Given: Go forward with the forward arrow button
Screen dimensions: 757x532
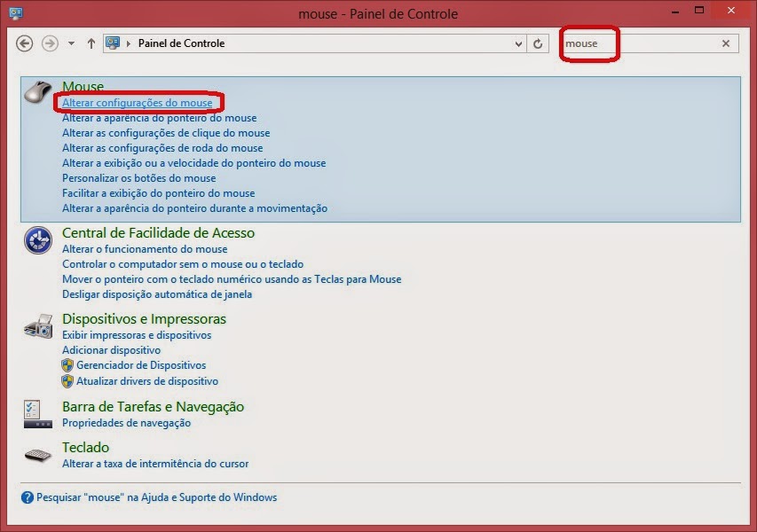Looking at the screenshot, I should pos(49,43).
